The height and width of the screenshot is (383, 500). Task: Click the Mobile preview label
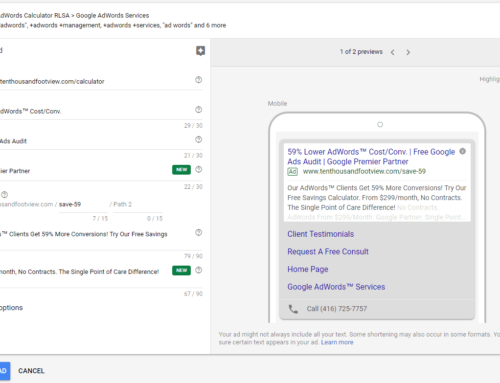277,104
